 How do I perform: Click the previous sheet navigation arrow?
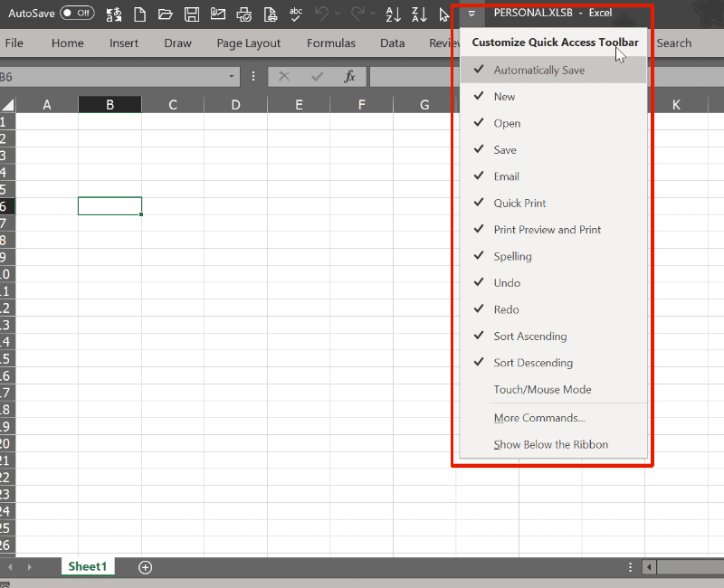[10, 567]
